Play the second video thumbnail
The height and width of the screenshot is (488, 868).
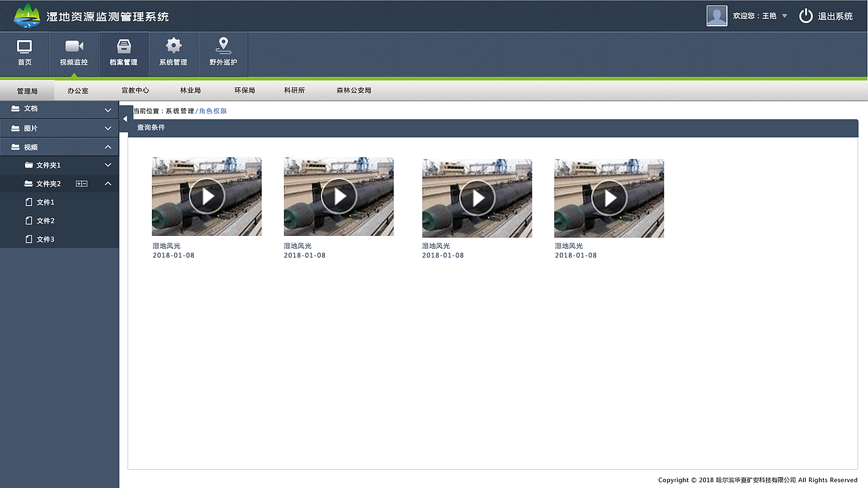click(338, 197)
